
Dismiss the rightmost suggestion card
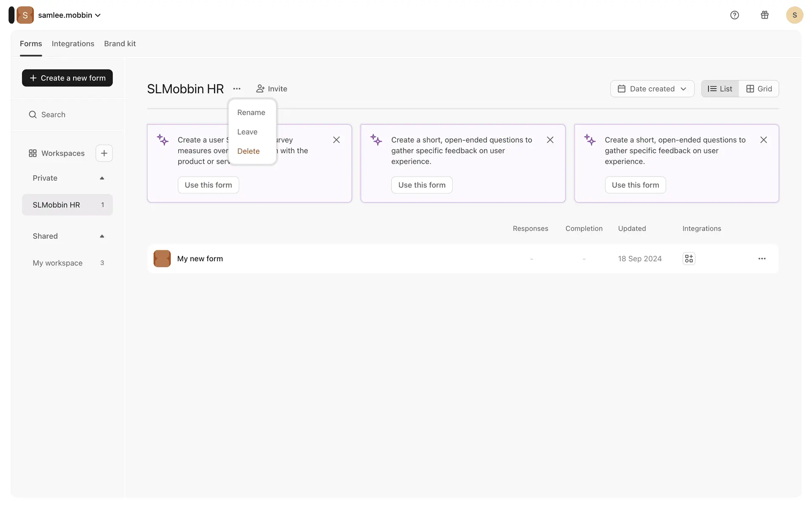pos(763,140)
